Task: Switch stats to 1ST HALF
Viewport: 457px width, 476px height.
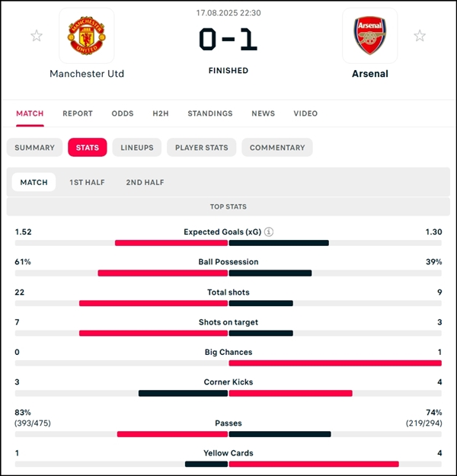Action: (x=87, y=183)
